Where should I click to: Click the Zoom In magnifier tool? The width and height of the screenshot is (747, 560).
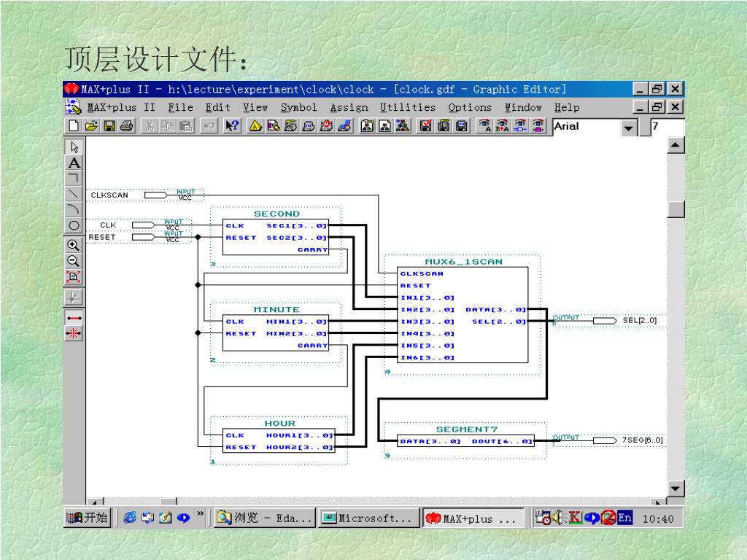click(x=74, y=246)
